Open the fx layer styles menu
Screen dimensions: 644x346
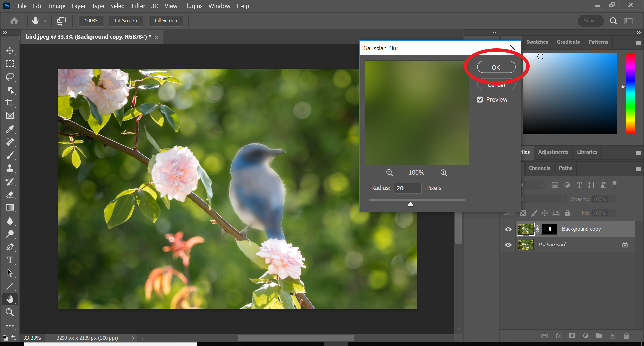pos(559,336)
